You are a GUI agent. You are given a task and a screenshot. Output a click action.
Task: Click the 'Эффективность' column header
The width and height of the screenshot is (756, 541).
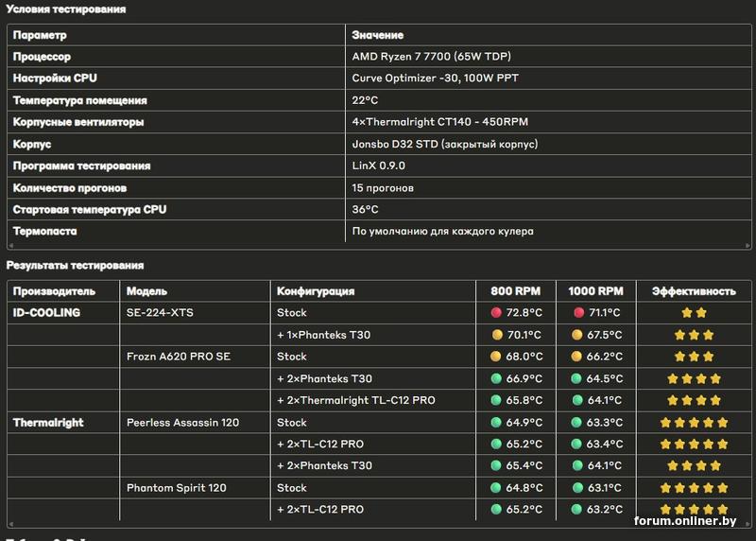pyautogui.click(x=694, y=291)
